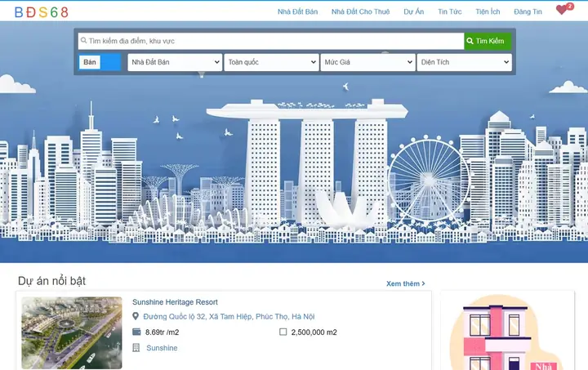Click the 8.69tr /m2 price text

pos(163,332)
